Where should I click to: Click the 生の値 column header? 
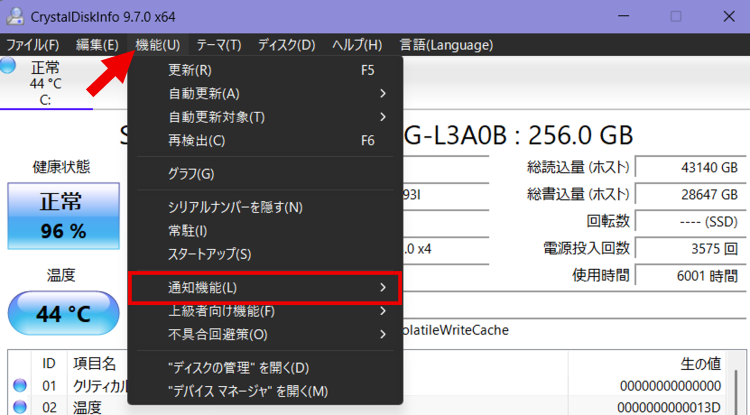point(700,364)
